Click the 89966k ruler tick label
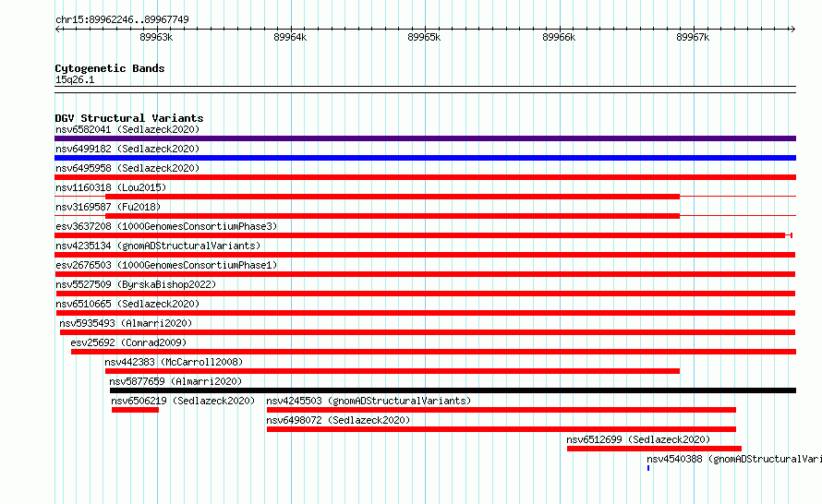 [559, 37]
